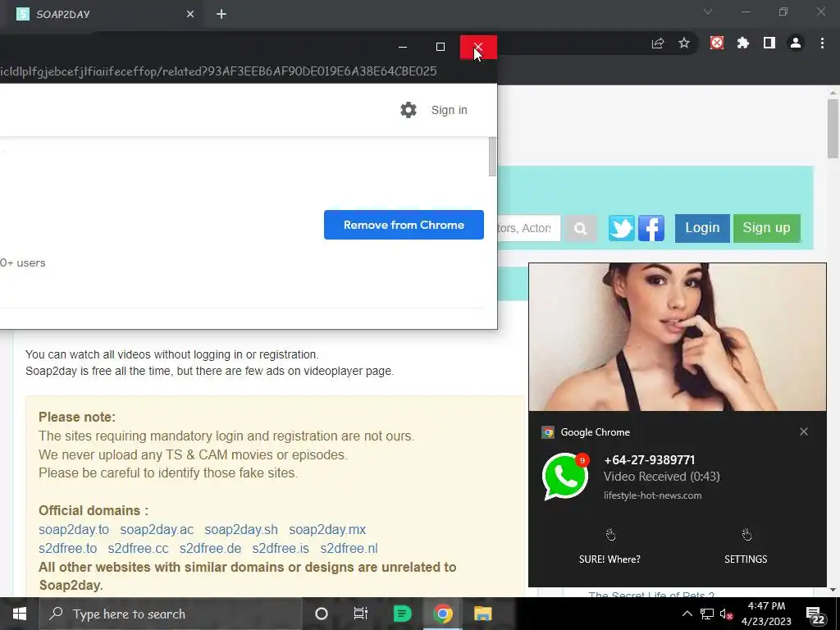This screenshot has width=840, height=630.
Task: Open the s2dfree.is link
Action: click(x=281, y=549)
